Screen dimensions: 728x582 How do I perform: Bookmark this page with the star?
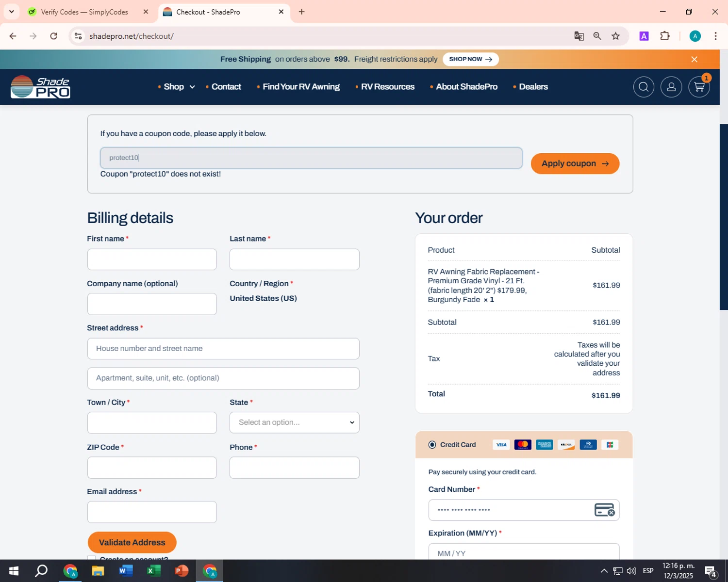click(x=615, y=36)
